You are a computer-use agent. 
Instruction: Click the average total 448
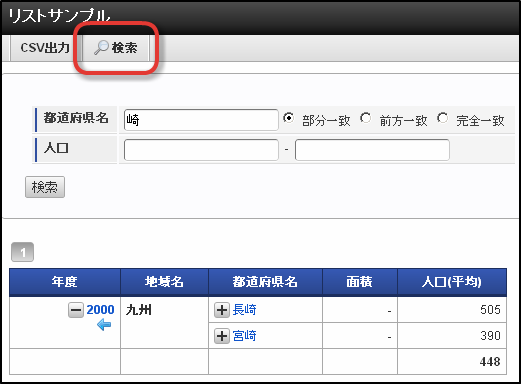tap(490, 362)
